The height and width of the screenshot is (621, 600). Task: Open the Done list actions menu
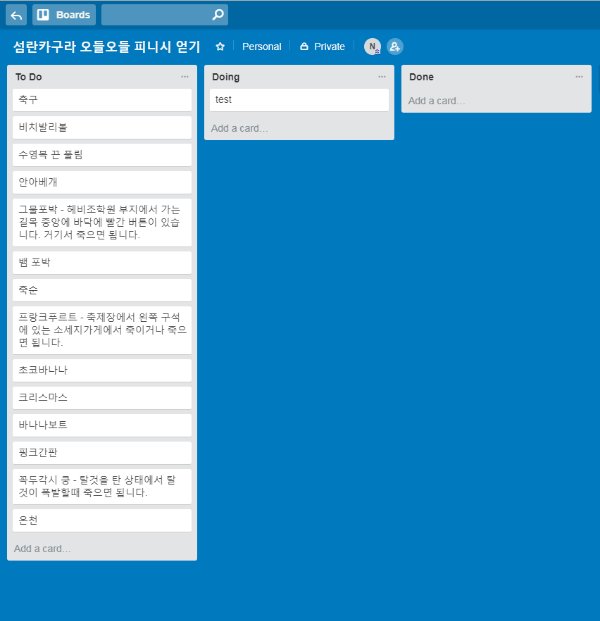(x=579, y=77)
